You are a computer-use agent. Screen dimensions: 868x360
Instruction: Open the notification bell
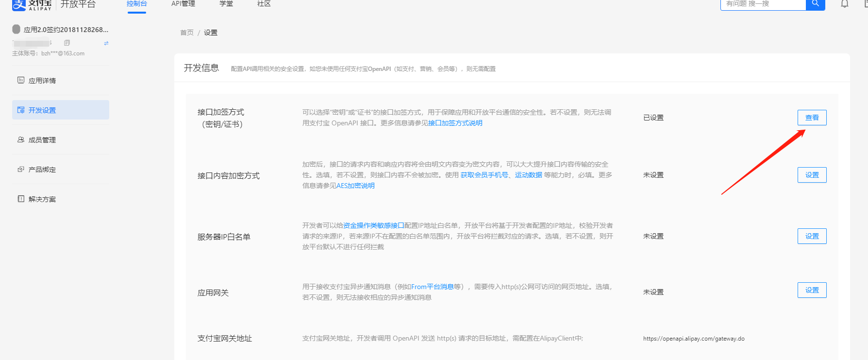pos(845,4)
